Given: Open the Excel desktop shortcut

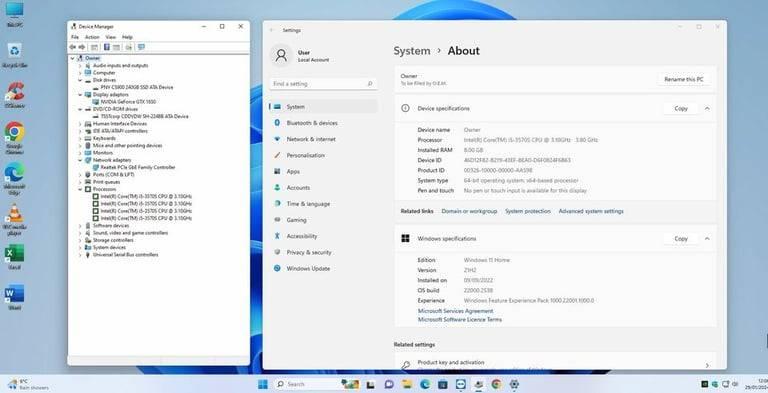Looking at the screenshot, I should 15,253.
